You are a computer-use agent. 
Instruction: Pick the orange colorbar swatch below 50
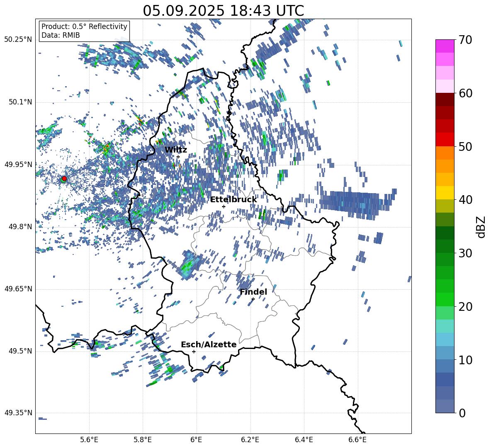pos(445,153)
